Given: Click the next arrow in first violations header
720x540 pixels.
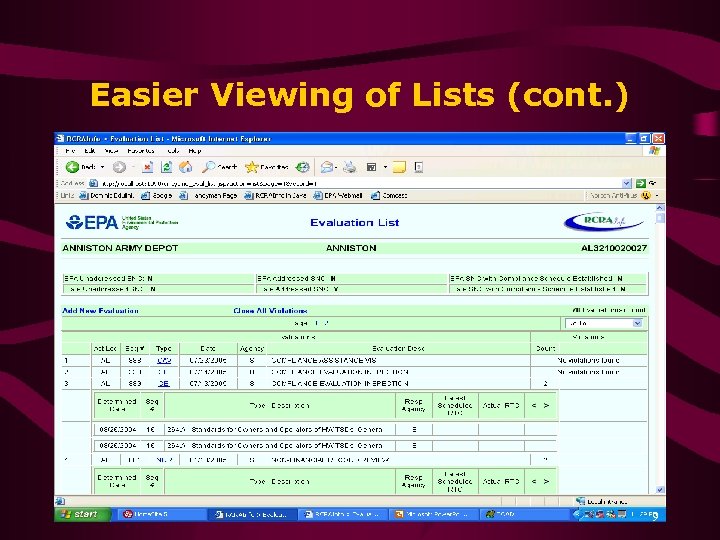Looking at the screenshot, I should point(546,405).
